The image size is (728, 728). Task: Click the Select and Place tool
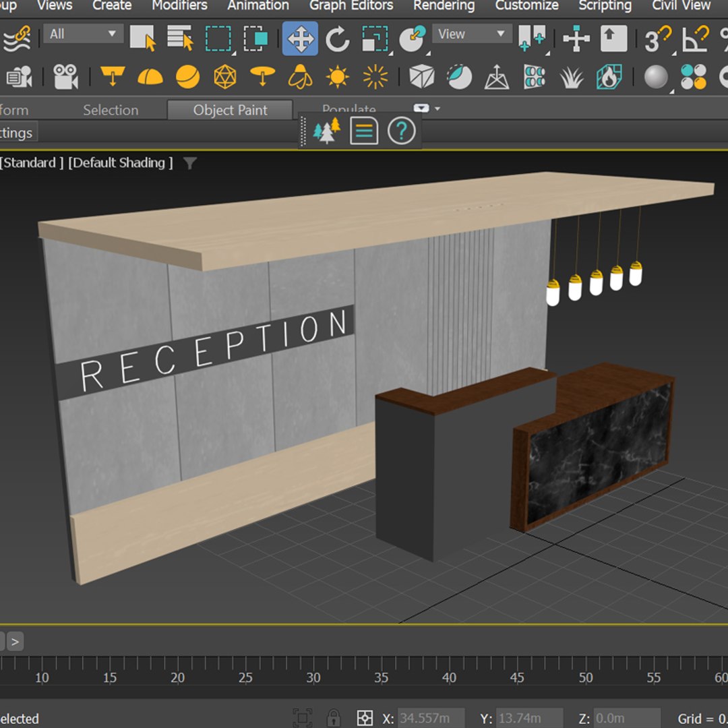(413, 38)
